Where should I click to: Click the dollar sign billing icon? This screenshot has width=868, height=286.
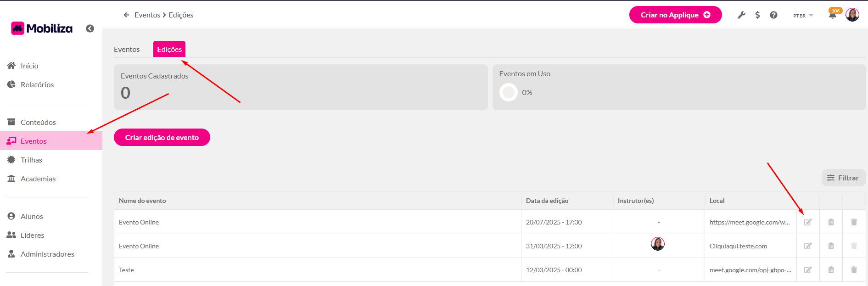coord(757,15)
